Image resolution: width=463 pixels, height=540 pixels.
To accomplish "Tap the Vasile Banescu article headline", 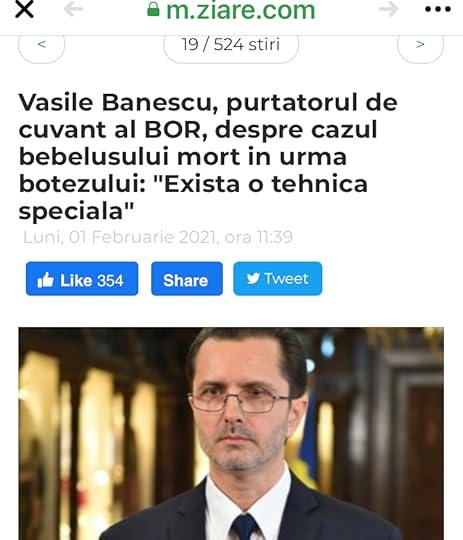I will (208, 157).
